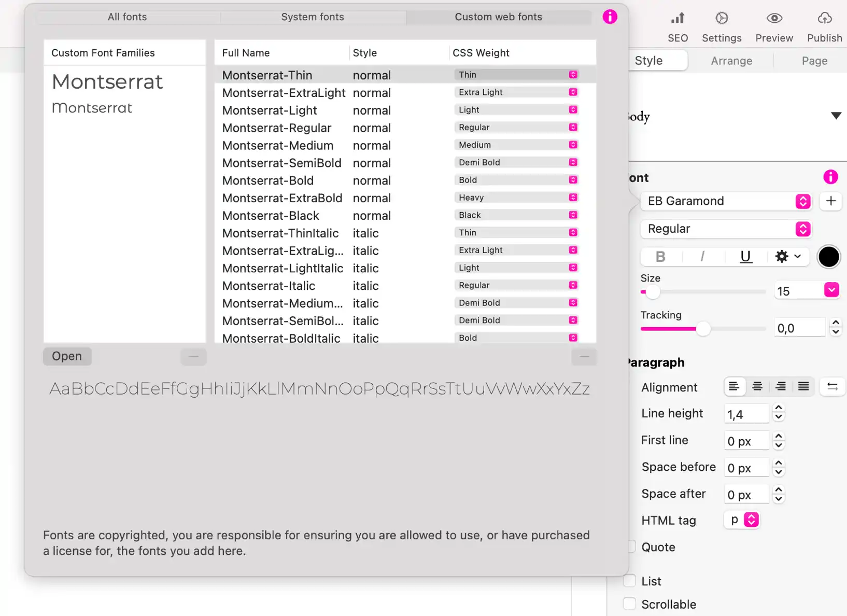Open the HTML tag dropdown
Screen dimensions: 847x616
click(751, 520)
